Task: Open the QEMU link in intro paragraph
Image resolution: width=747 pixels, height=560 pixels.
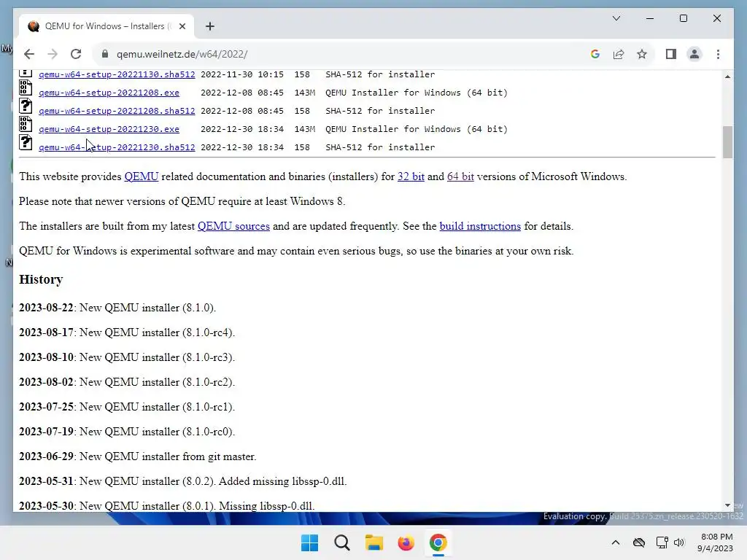Action: [x=141, y=176]
